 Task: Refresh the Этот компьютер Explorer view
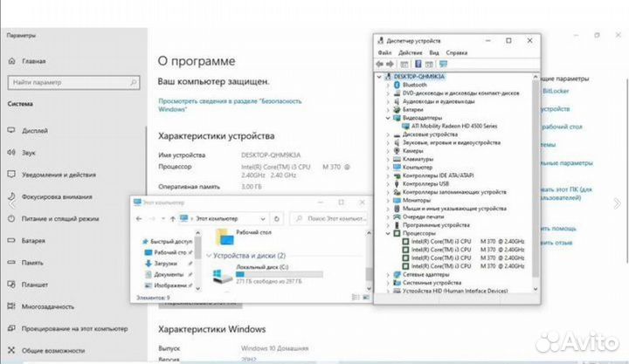276,218
